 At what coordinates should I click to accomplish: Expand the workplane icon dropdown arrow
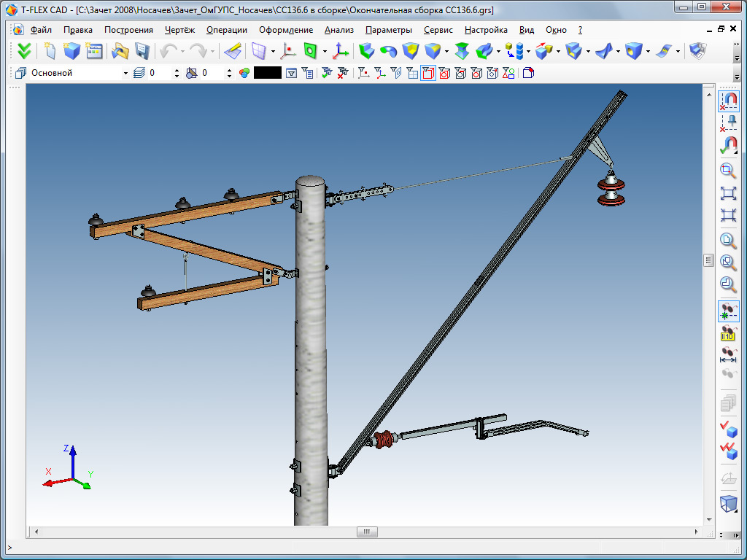273,51
